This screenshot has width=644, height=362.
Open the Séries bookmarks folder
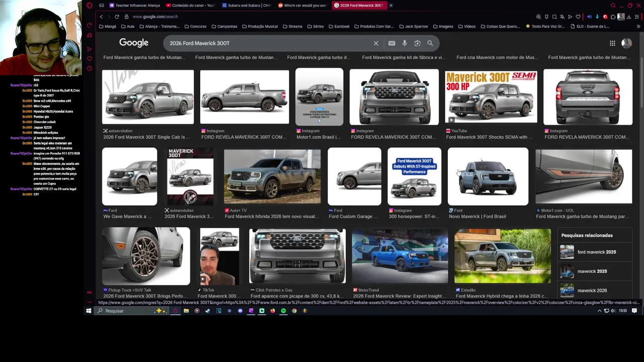pos(315,26)
